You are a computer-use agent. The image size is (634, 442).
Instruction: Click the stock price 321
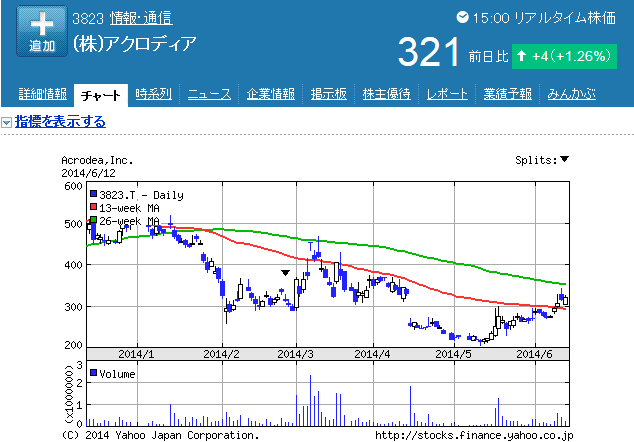pos(429,52)
